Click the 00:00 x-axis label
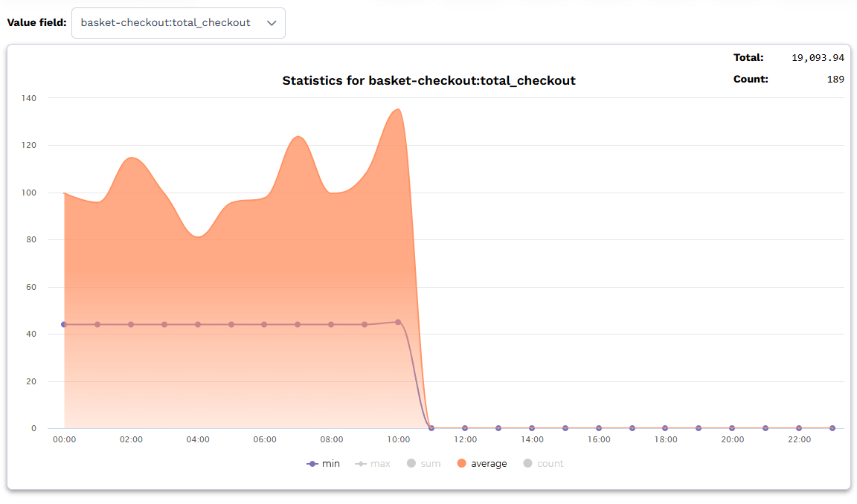The image size is (857, 504). [x=65, y=439]
